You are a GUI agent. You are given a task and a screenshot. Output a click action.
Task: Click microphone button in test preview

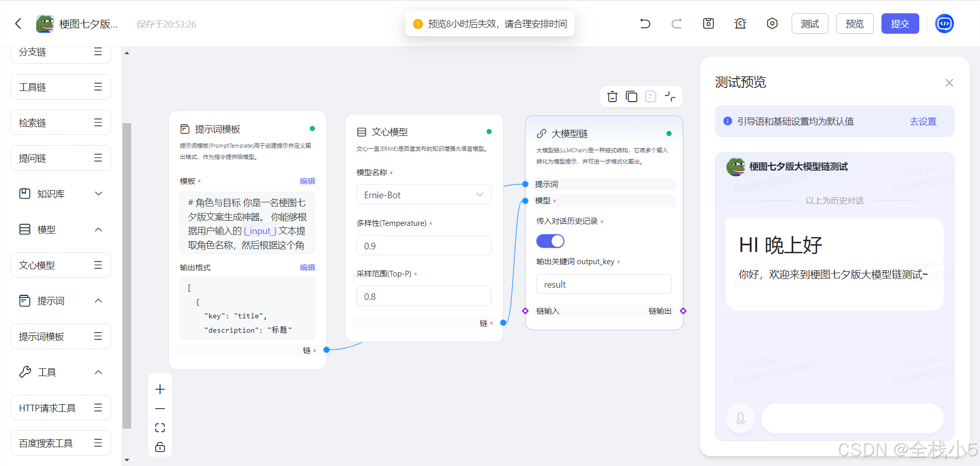point(740,418)
